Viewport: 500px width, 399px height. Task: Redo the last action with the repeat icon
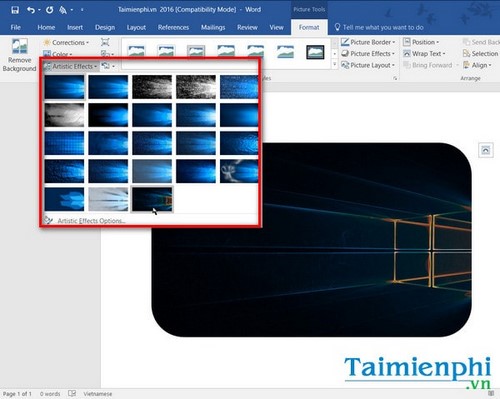(49, 10)
